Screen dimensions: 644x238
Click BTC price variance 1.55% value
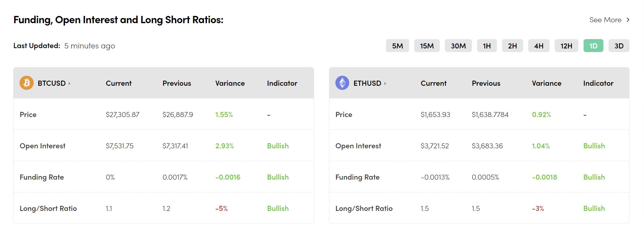tap(224, 115)
